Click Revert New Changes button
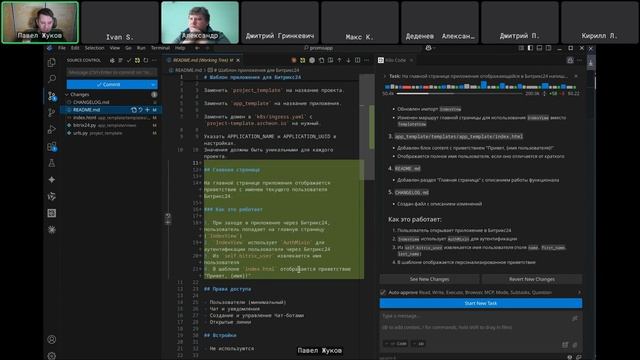Image resolution: width=640 pixels, height=360 pixels. point(532,279)
